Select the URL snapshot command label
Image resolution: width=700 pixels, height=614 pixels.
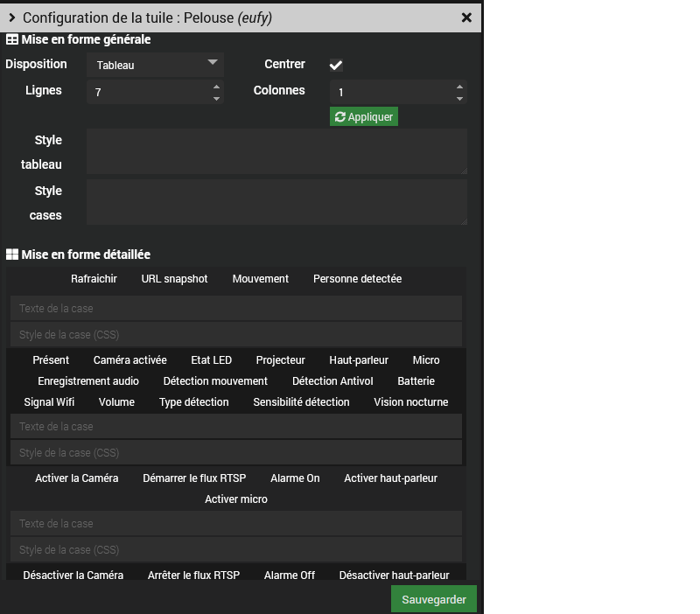[174, 279]
